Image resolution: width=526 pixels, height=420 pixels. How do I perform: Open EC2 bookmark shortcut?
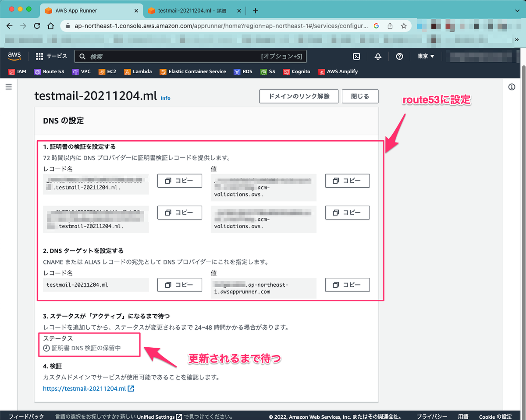[107, 71]
